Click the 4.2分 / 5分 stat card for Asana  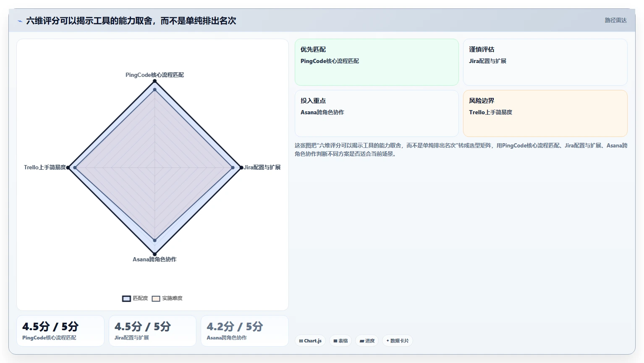pos(245,331)
